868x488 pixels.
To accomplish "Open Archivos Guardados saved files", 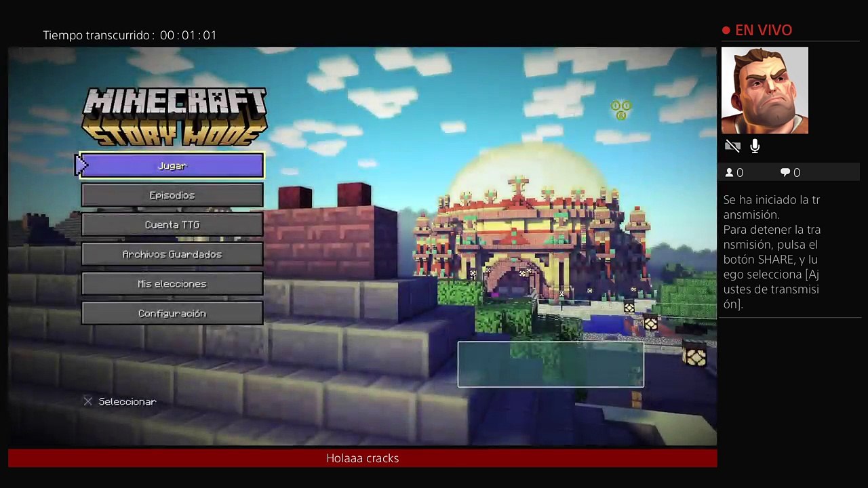I will coord(172,254).
